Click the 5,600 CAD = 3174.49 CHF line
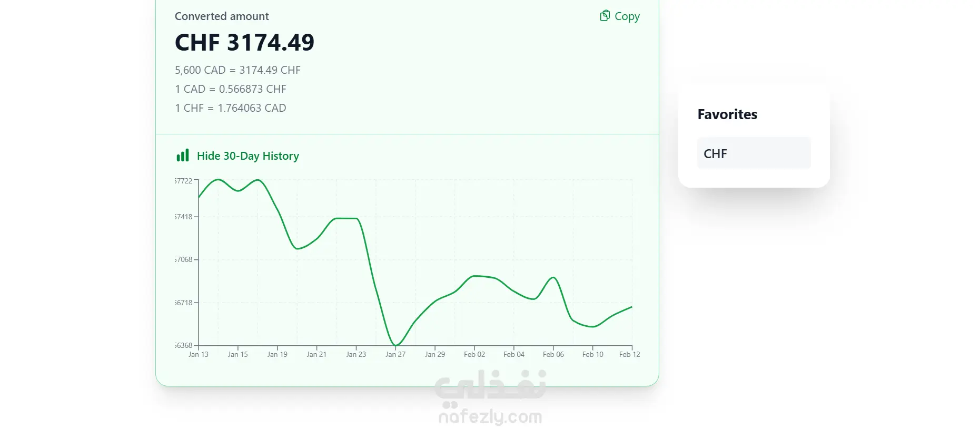This screenshot has height=427, width=980. 237,70
